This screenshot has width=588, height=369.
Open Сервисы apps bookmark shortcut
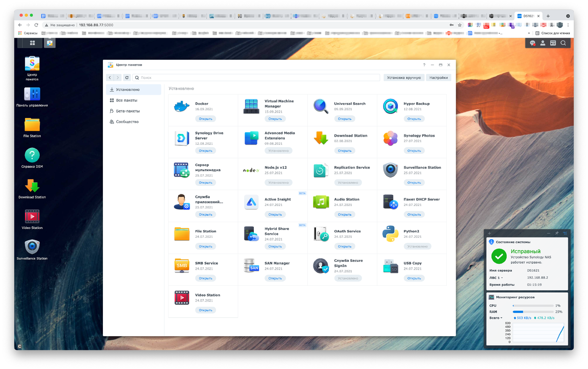click(x=28, y=33)
